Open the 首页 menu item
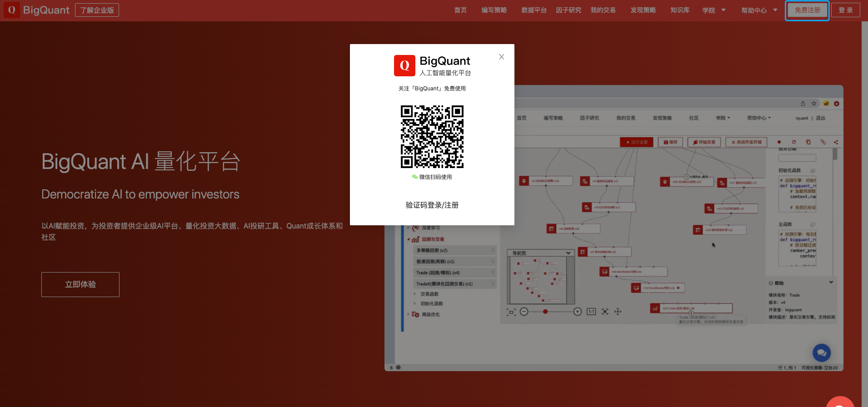The height and width of the screenshot is (407, 868). tap(460, 10)
